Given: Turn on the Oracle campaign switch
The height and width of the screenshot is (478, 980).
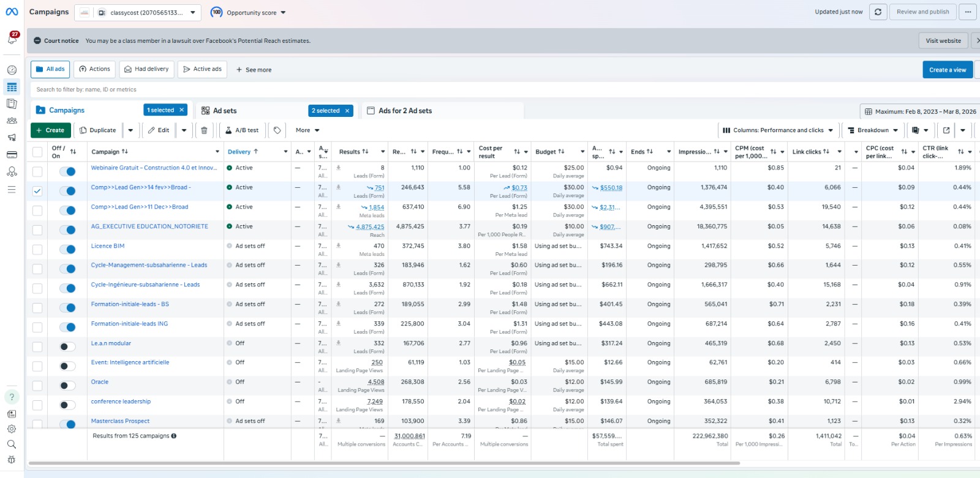Looking at the screenshot, I should pos(67,386).
